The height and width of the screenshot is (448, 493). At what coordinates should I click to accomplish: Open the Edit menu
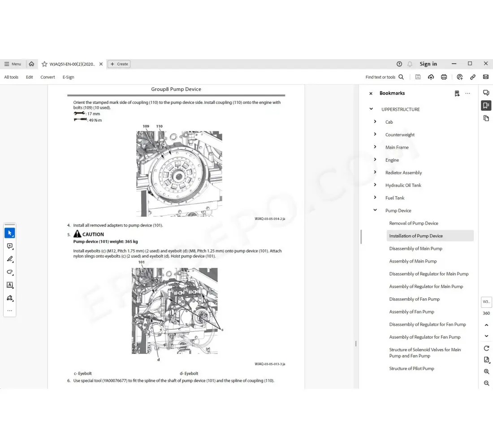click(29, 77)
